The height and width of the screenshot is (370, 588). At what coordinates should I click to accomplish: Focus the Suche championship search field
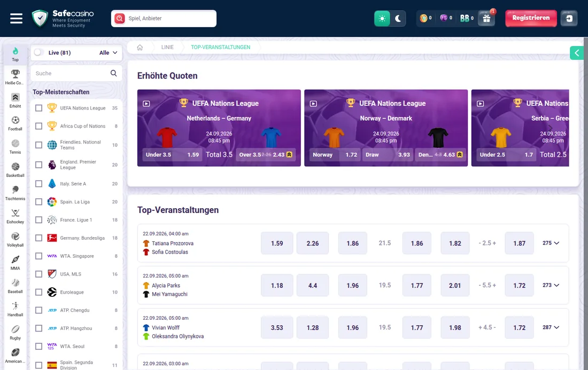76,73
